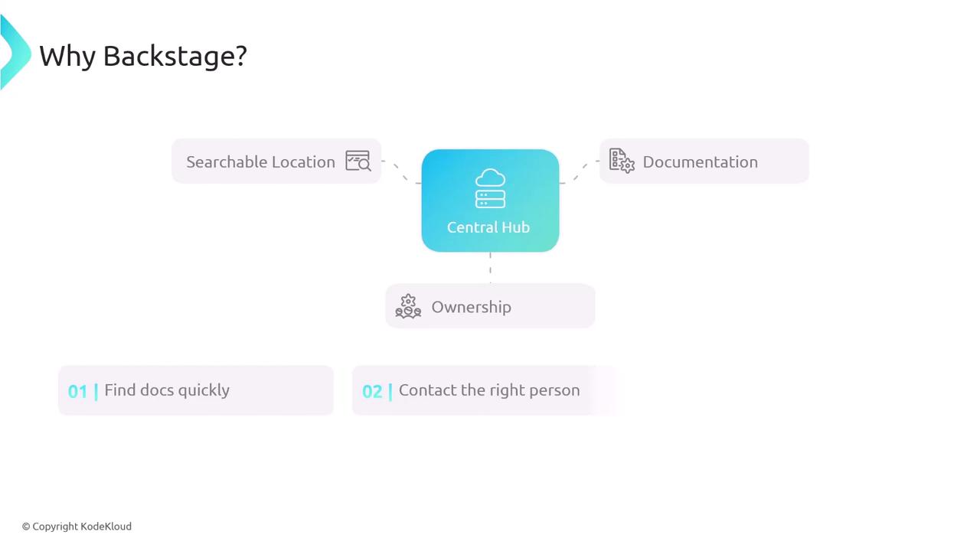
Task: Click the teal divider bar after "02"
Action: point(390,391)
